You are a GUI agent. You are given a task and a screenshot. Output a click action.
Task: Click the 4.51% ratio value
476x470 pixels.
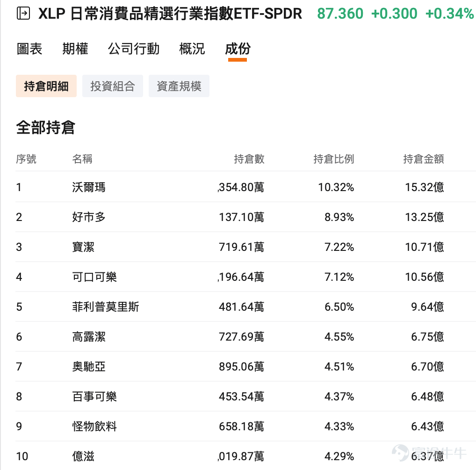point(339,367)
